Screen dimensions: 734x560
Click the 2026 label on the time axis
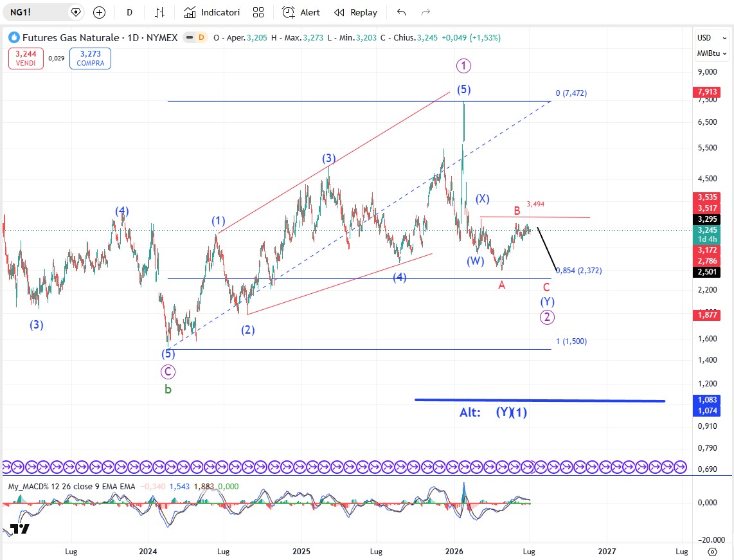pos(454,552)
